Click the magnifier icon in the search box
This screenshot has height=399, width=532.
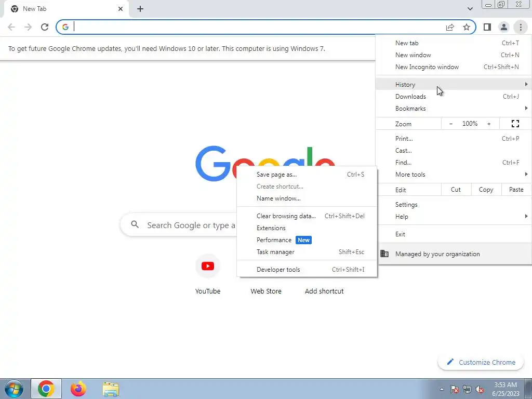point(135,224)
